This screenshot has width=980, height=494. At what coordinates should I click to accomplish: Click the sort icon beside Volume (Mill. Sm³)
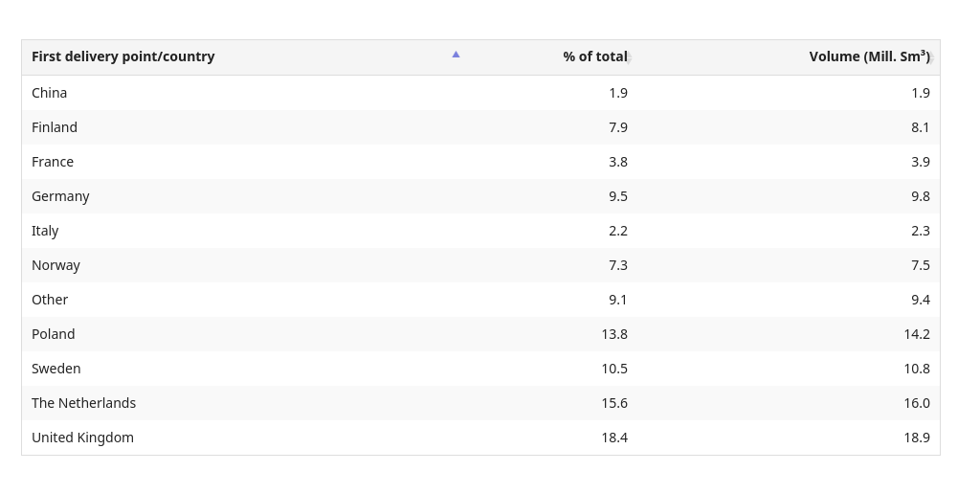pyautogui.click(x=931, y=58)
